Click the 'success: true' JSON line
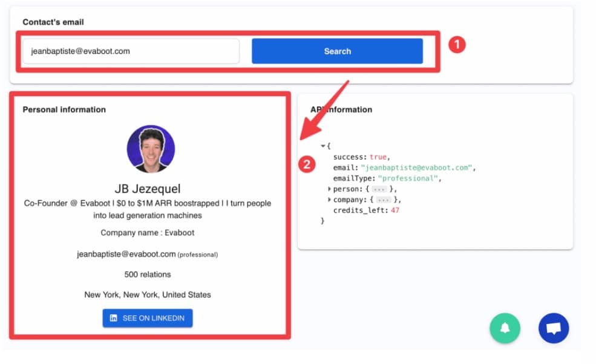 361,157
